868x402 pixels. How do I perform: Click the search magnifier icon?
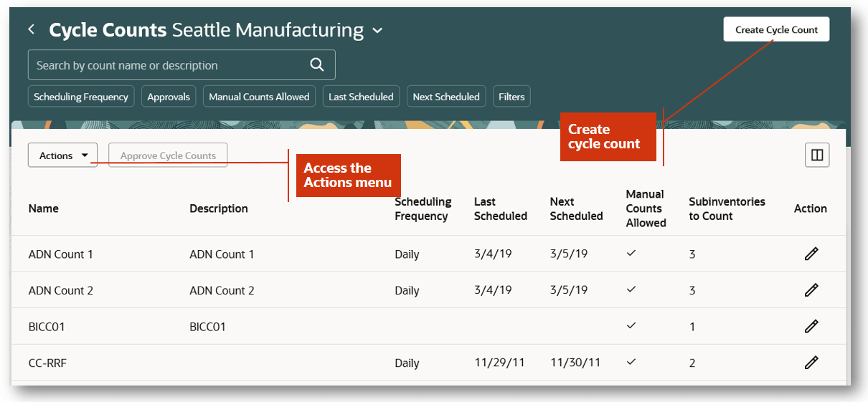316,64
